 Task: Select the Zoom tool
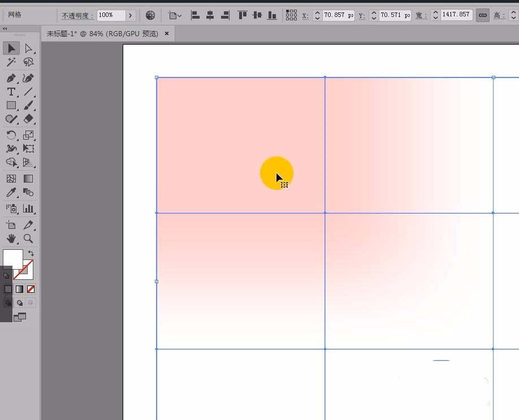tap(28, 239)
